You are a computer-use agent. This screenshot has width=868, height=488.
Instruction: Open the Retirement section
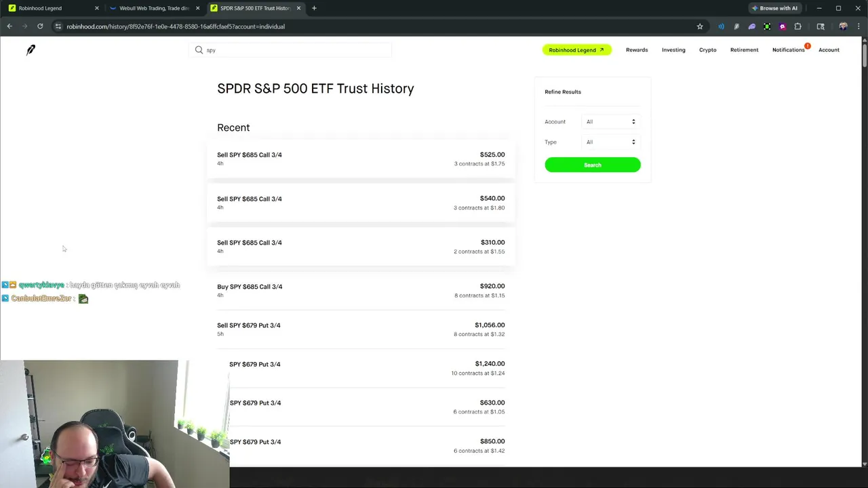point(744,49)
